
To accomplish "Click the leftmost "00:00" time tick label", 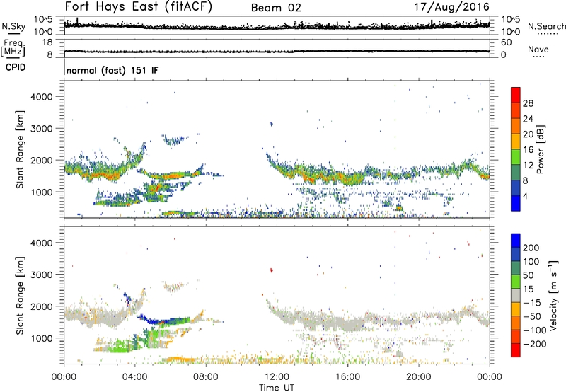I will [x=64, y=377].
